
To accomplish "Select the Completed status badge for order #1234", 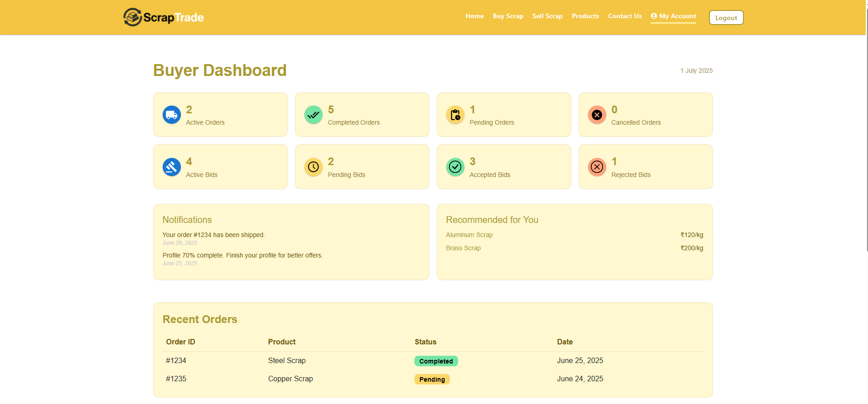I will (436, 361).
